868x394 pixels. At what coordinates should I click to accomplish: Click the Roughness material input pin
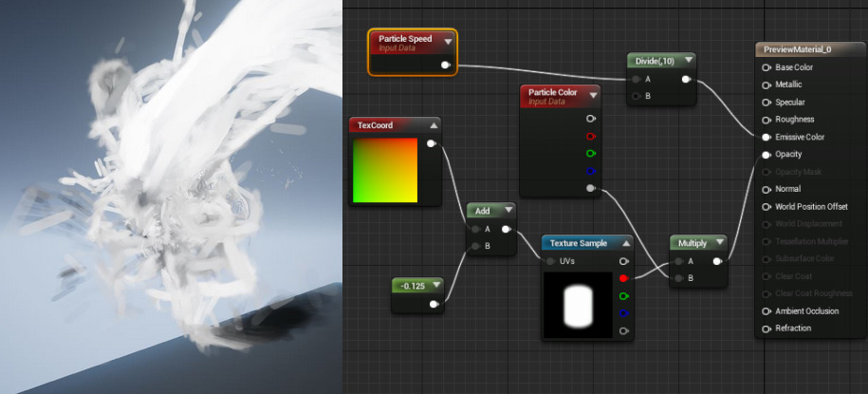pyautogui.click(x=766, y=120)
